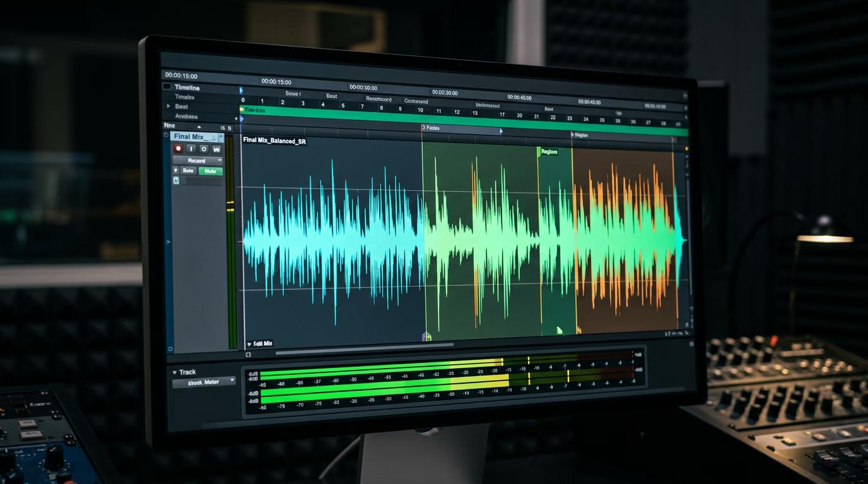Click the purple fade handle at waveform bottom
Viewport: 868px width, 484px height.
tap(426, 337)
